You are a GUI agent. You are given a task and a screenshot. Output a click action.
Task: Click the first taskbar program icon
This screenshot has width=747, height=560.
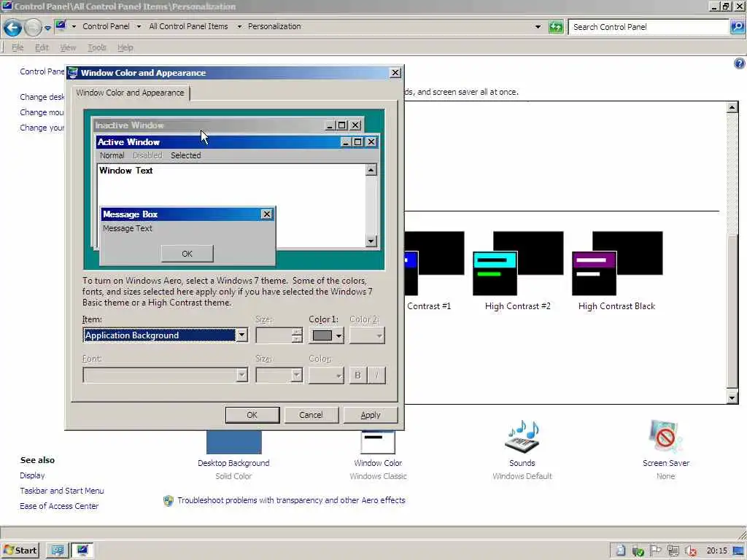pyautogui.click(x=58, y=551)
